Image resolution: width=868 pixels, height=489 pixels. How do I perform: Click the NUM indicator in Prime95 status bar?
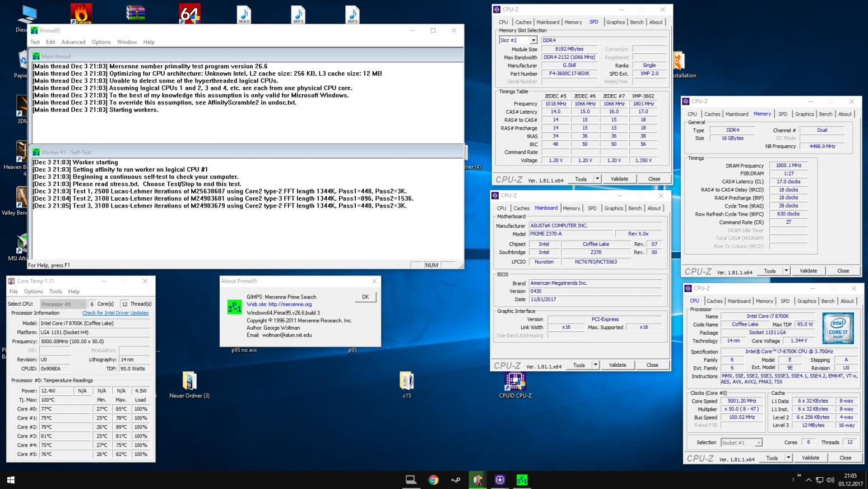[x=431, y=265]
